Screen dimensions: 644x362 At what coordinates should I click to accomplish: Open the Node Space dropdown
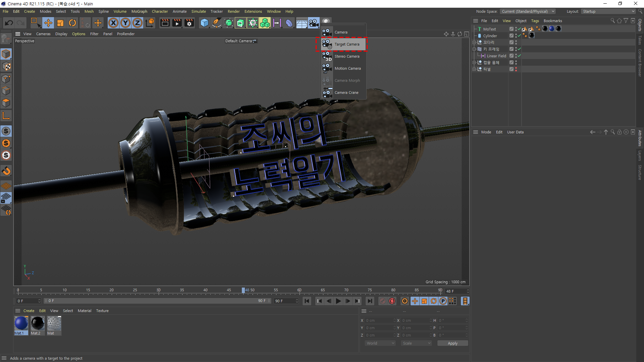[528, 11]
